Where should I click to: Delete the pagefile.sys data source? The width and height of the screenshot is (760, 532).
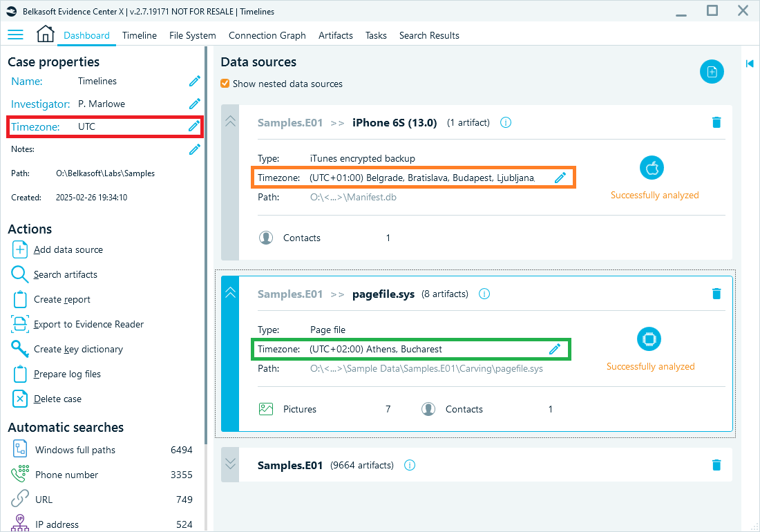coord(716,294)
